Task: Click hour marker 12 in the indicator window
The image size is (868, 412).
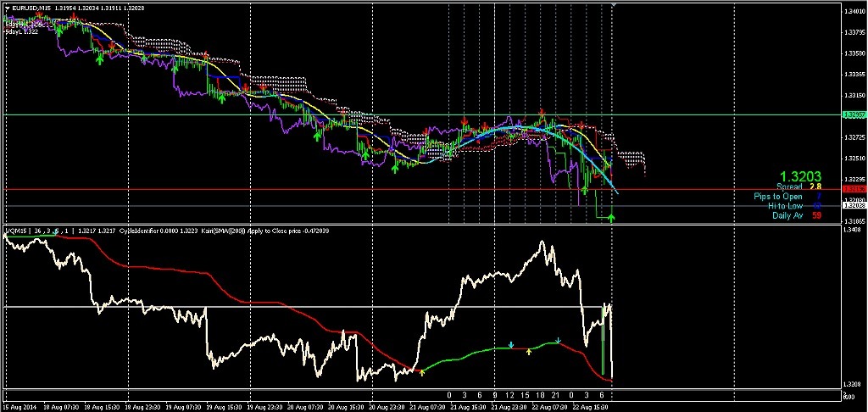Action: click(x=509, y=395)
